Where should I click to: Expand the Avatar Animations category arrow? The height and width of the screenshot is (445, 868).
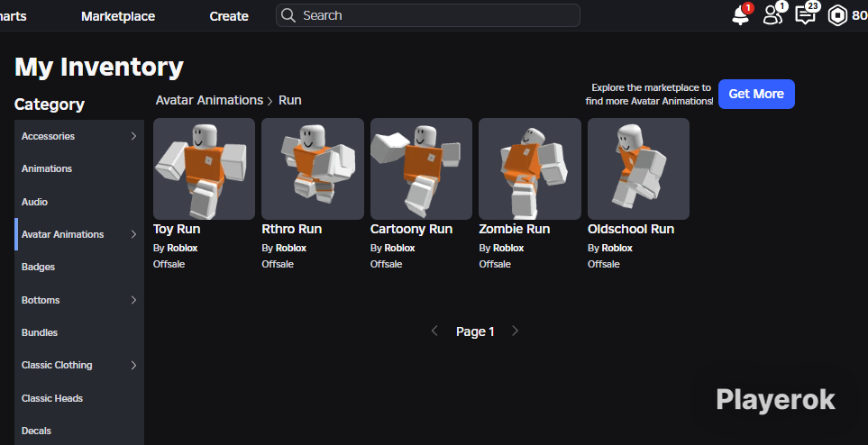coord(133,234)
